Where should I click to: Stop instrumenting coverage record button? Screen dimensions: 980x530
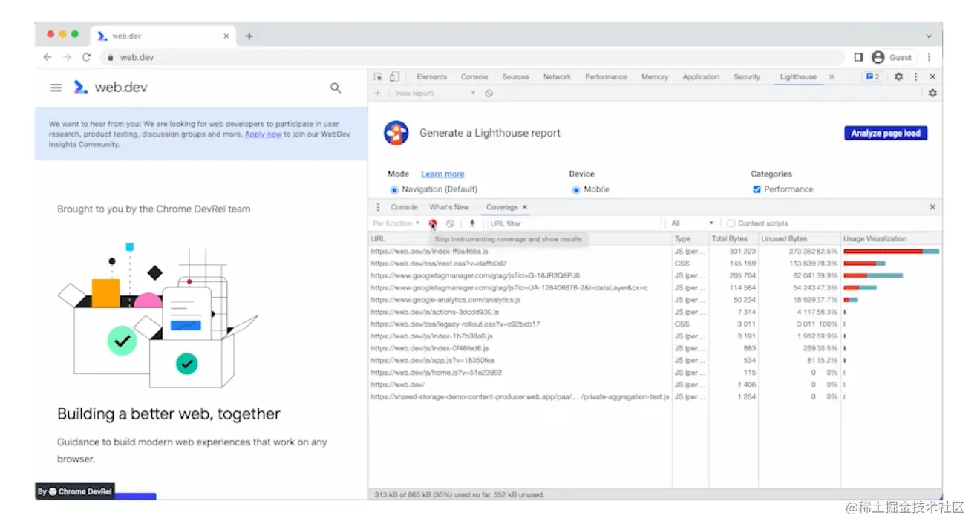pos(432,223)
